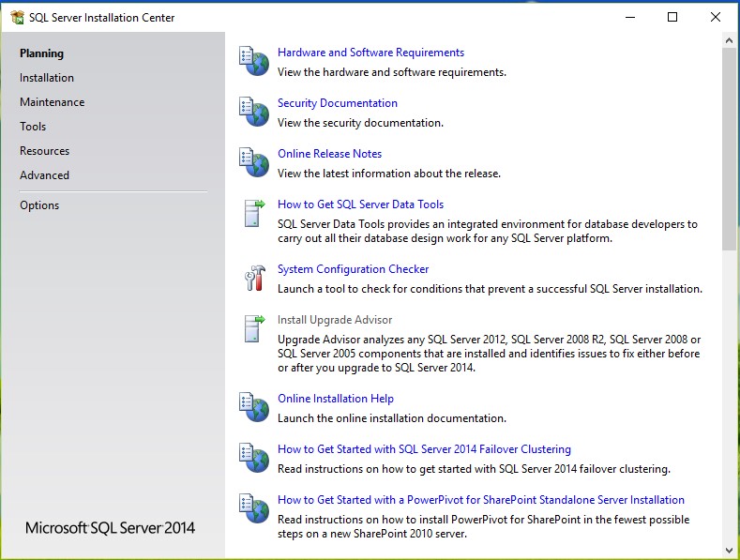Open the Security Documentation link
The image size is (740, 560).
pyautogui.click(x=337, y=103)
